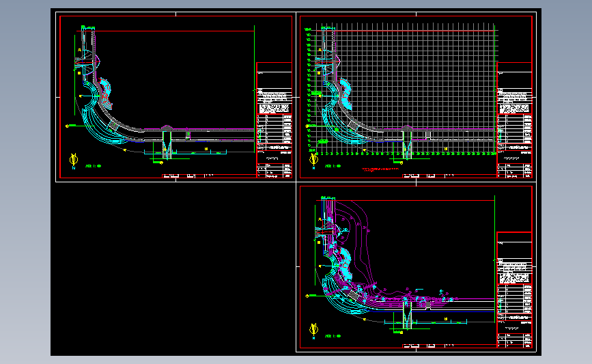The height and width of the screenshot is (364, 592).
Task: Click the title block of gridded top-right sheet
Action: [x=514, y=120]
